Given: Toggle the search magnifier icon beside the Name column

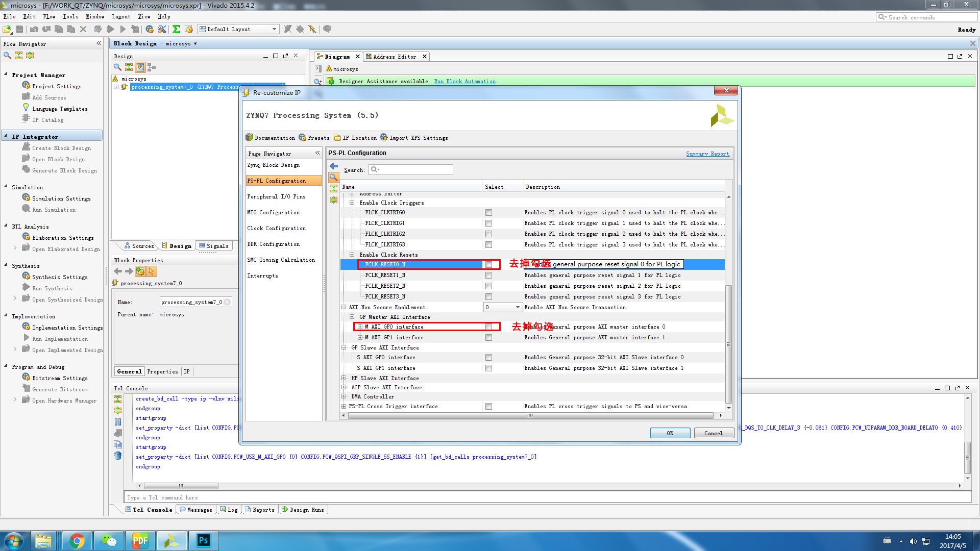Looking at the screenshot, I should pos(333,178).
